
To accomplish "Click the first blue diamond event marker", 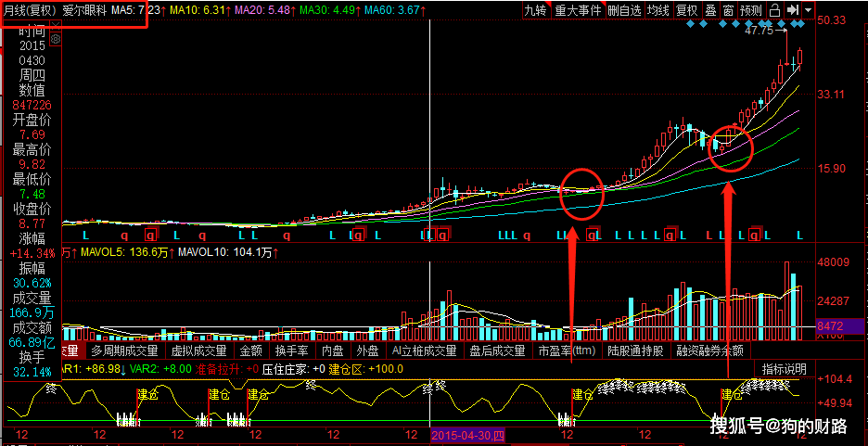I will (x=690, y=23).
